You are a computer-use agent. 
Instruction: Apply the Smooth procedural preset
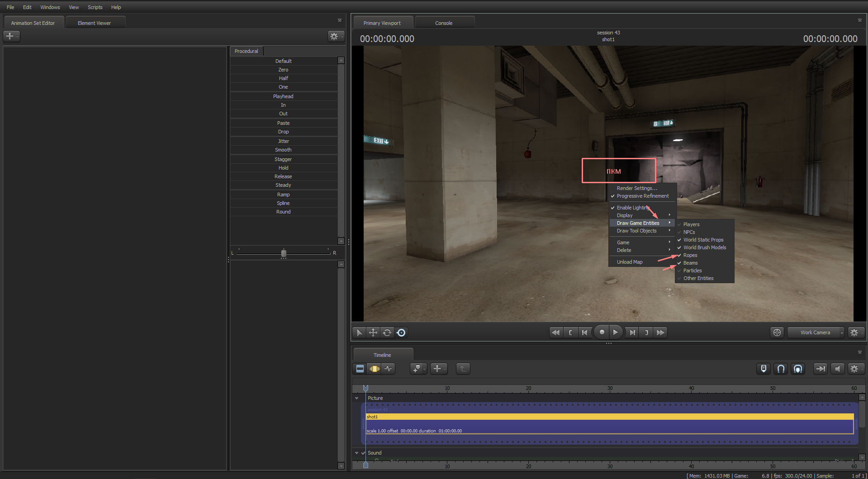284,150
